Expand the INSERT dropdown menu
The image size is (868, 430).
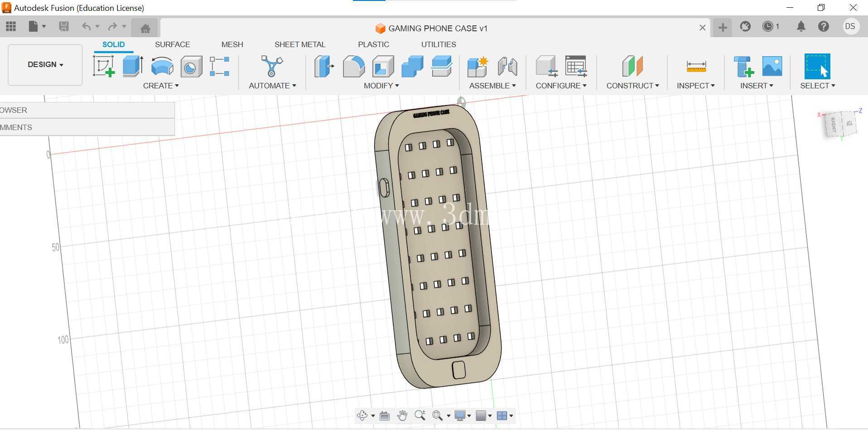point(757,86)
